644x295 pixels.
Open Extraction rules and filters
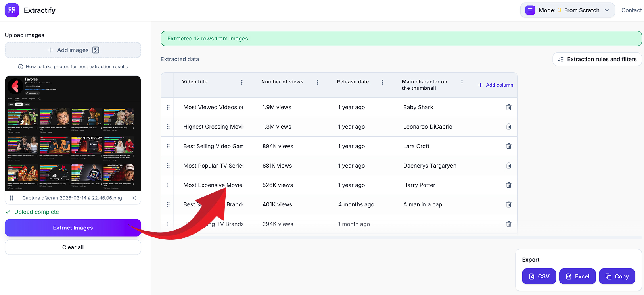click(597, 59)
